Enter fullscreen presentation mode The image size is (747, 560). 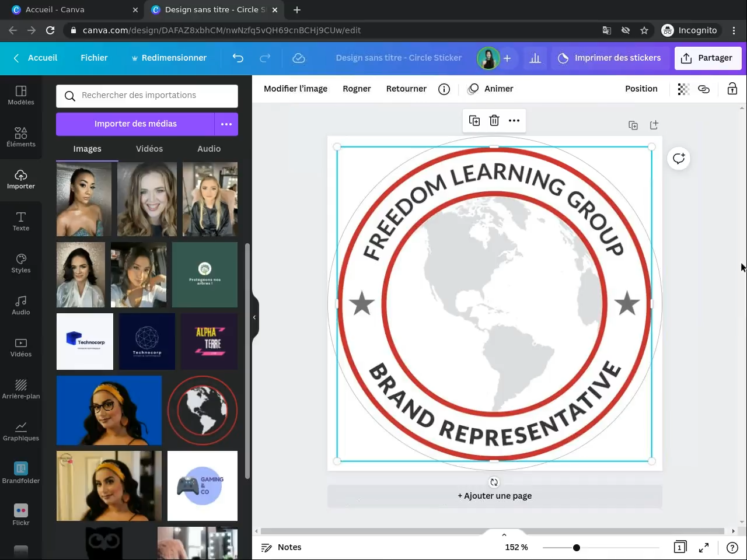tap(704, 547)
